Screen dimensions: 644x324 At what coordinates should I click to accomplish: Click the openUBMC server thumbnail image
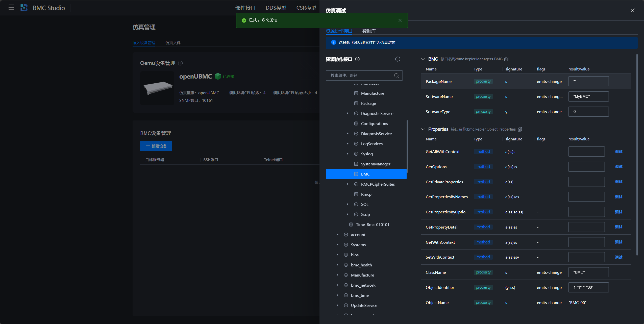click(157, 88)
